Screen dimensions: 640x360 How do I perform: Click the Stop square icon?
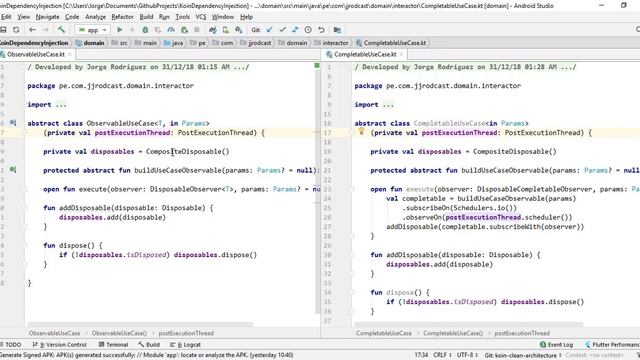pos(197,30)
